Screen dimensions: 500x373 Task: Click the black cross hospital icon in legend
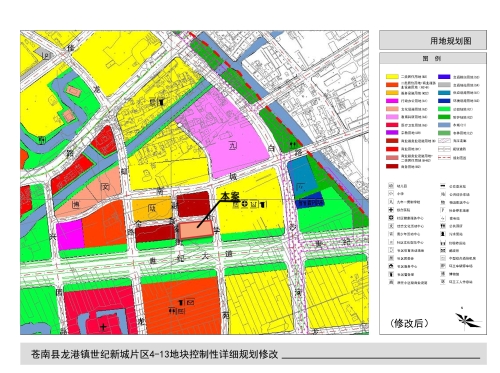pos(391,210)
